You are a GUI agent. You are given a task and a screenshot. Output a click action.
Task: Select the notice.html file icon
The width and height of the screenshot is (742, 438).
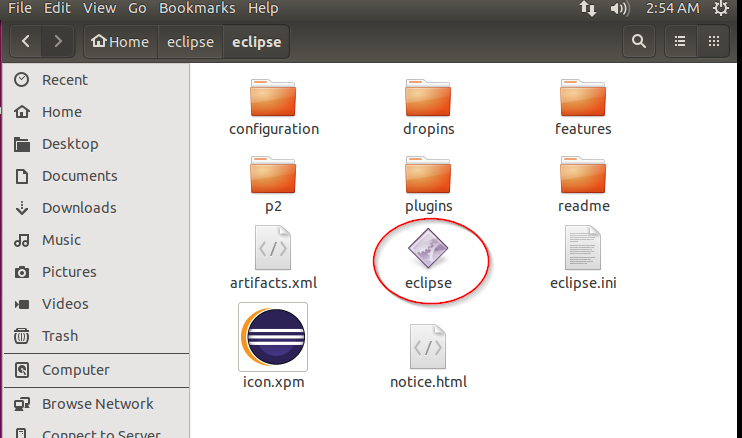pos(428,347)
